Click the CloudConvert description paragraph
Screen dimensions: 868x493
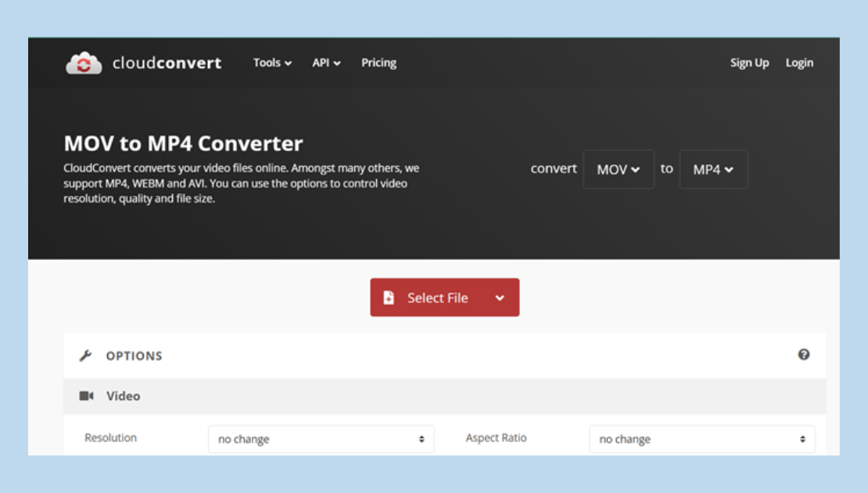coord(242,183)
